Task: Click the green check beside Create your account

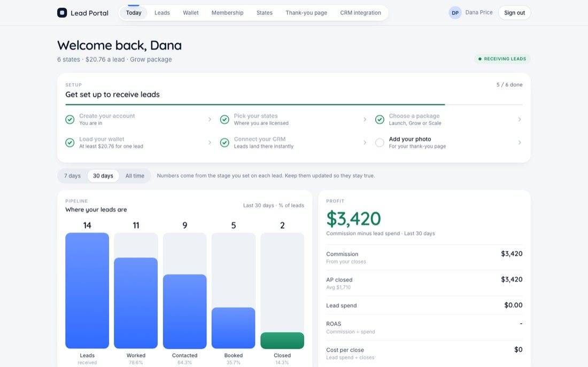Action: pos(69,120)
